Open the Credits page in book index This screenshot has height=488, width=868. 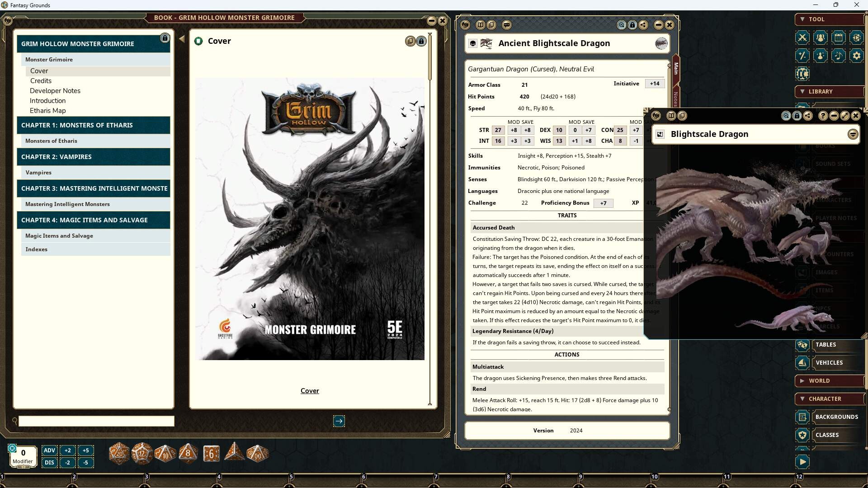[41, 81]
